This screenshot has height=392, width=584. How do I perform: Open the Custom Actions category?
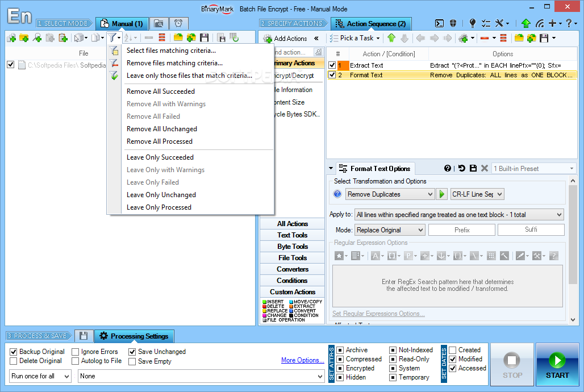click(292, 292)
